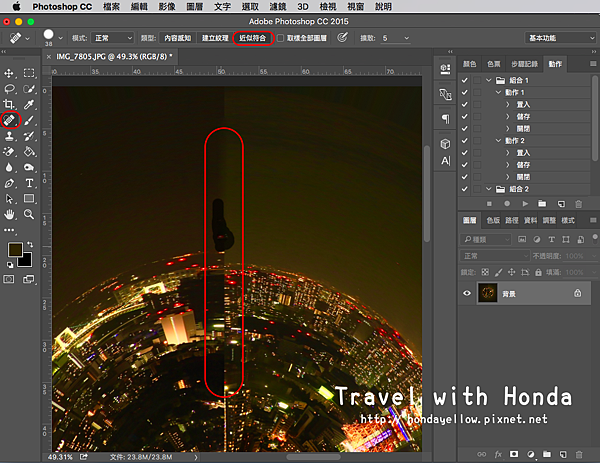600x463 pixels.
Task: Choose the 內容感知 content-aware type
Action: point(177,38)
